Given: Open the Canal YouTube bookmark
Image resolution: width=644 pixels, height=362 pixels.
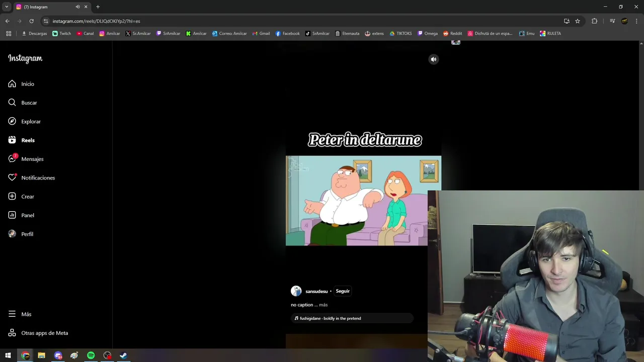Looking at the screenshot, I should 85,34.
